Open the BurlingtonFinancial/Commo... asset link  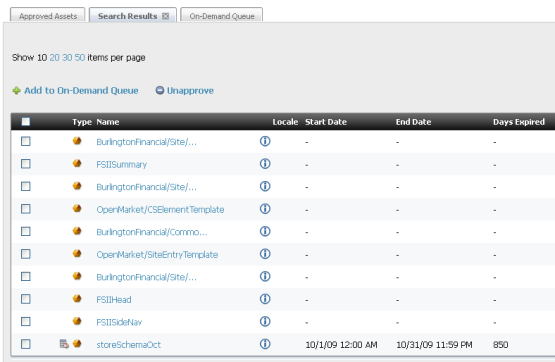[x=152, y=232]
